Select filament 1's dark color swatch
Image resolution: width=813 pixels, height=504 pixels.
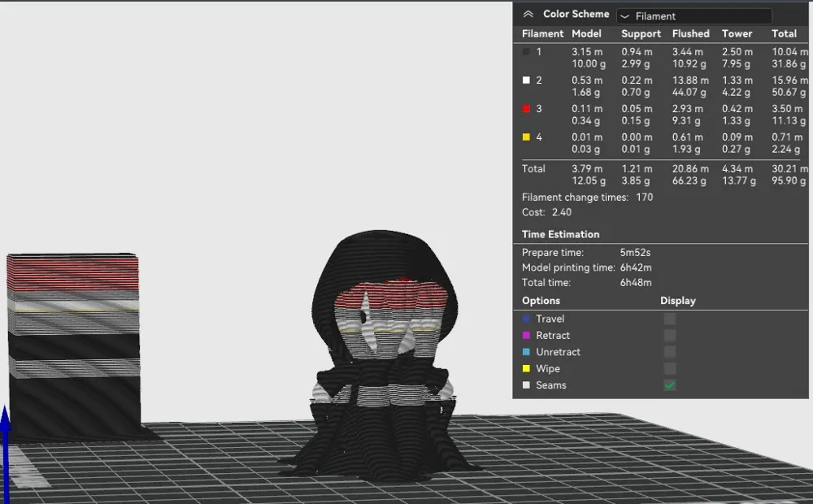526,51
